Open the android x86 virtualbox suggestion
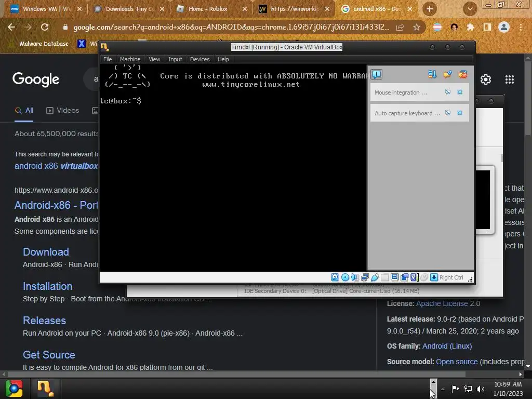This screenshot has width=532, height=399. click(56, 166)
